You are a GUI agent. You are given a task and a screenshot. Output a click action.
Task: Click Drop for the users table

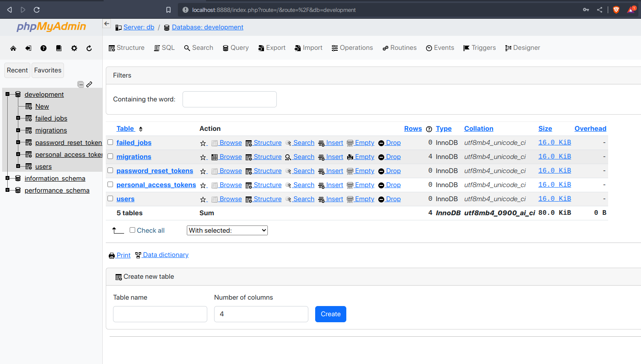[389, 199]
